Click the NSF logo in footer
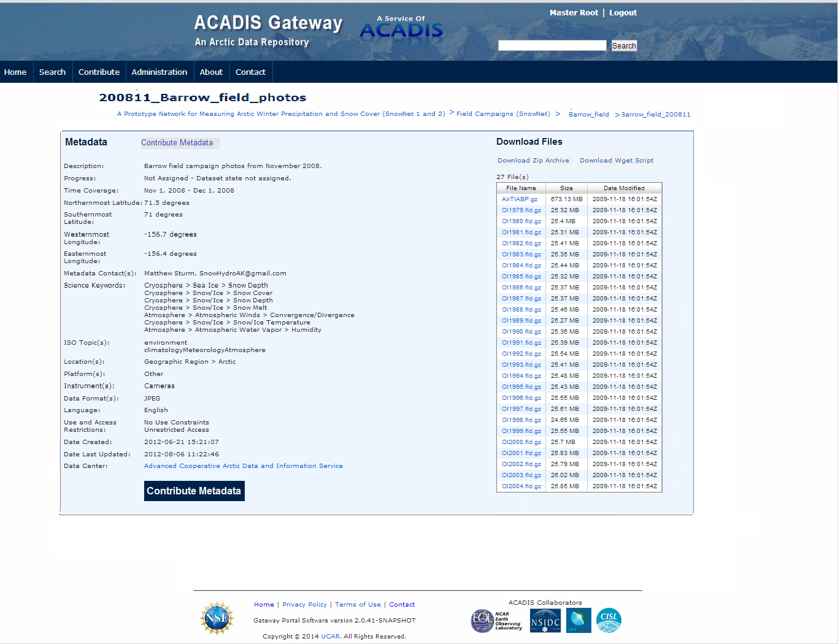Viewport: 838px width, 644px height. click(217, 618)
